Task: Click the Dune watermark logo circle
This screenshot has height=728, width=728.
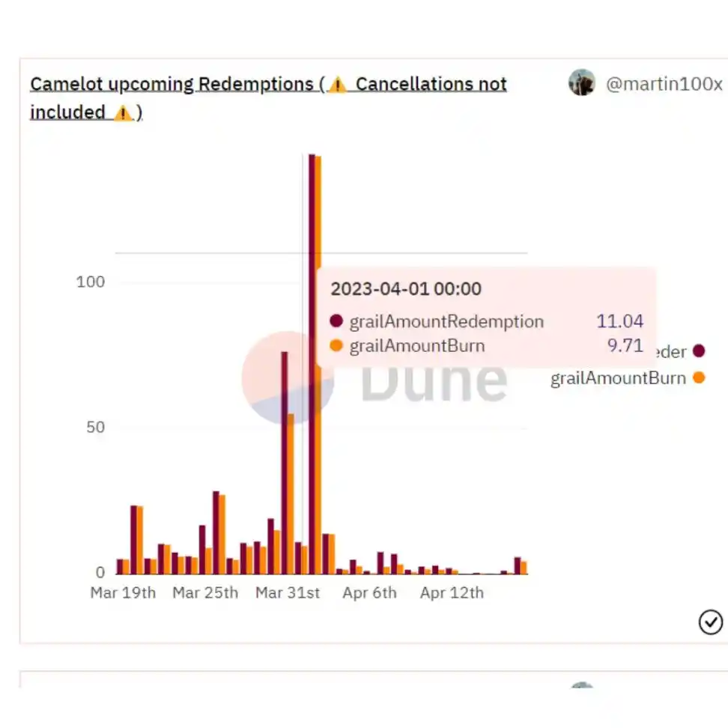Action: click(x=288, y=377)
